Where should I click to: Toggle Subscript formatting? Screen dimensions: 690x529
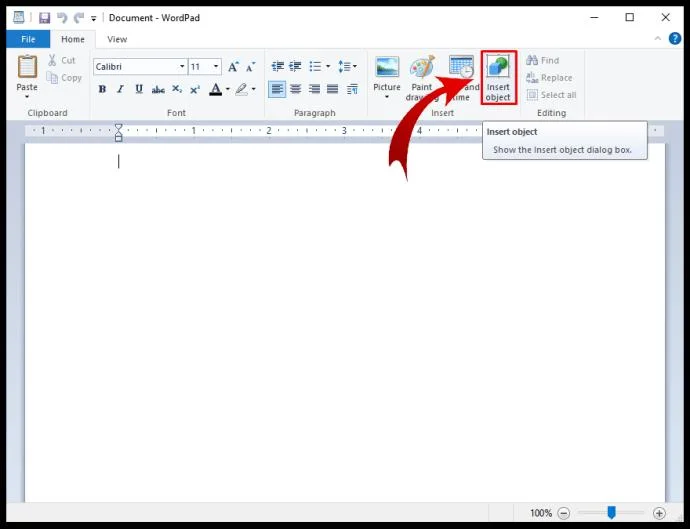[177, 89]
